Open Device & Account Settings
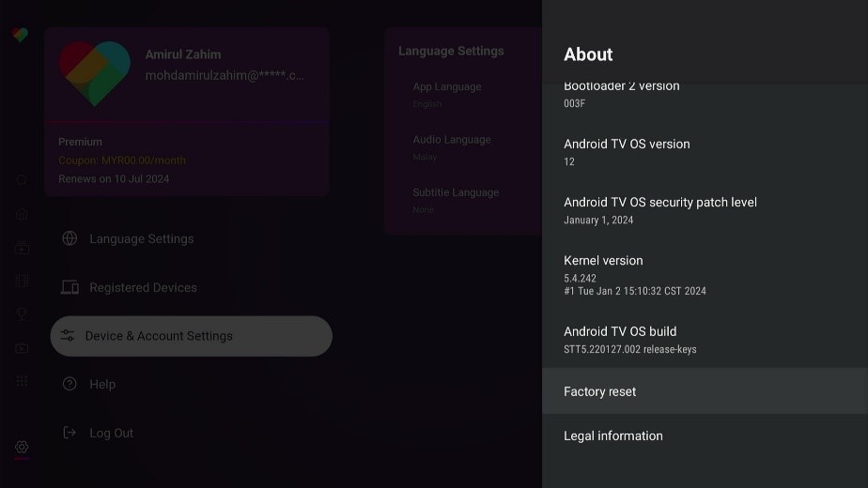This screenshot has height=488, width=868. point(191,336)
